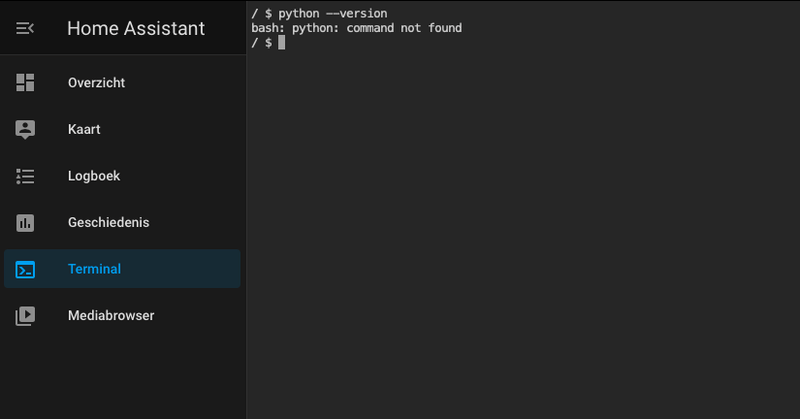Click the Mediabrowser play icon
The image size is (800, 419).
click(25, 315)
